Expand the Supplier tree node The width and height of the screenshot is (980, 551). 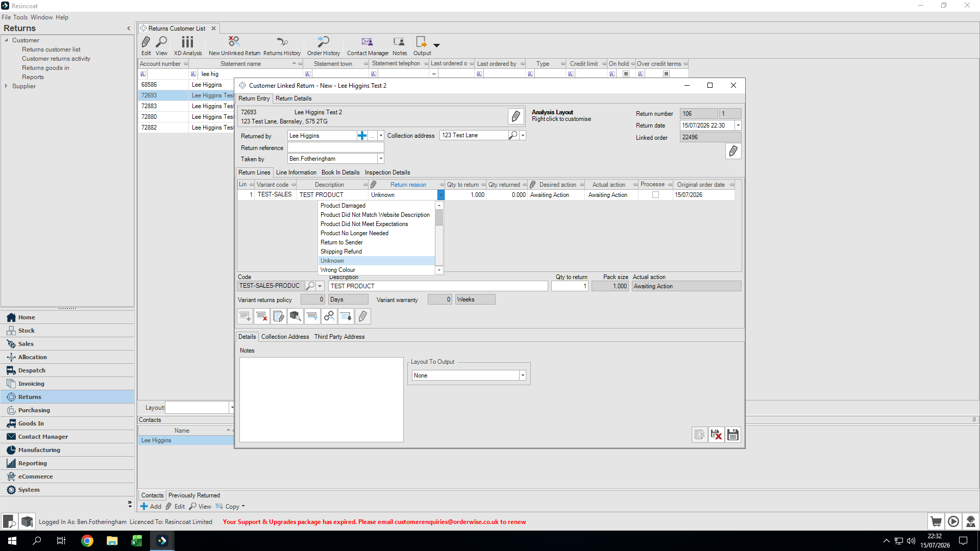(x=6, y=86)
